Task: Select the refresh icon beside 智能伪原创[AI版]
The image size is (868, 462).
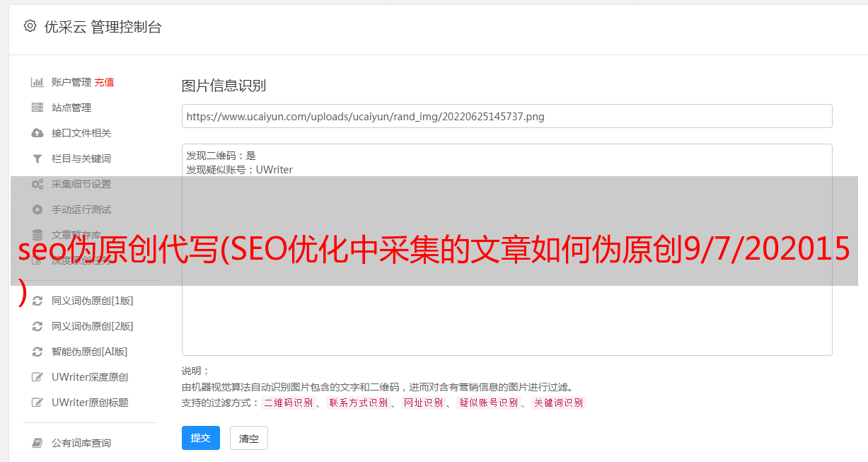Action: tap(37, 352)
